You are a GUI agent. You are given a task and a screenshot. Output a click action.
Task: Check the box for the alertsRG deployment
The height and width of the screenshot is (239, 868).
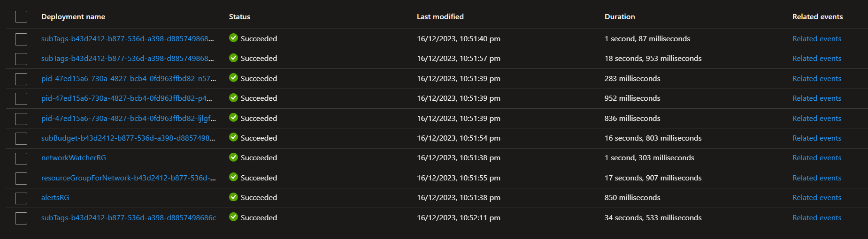pos(21,198)
